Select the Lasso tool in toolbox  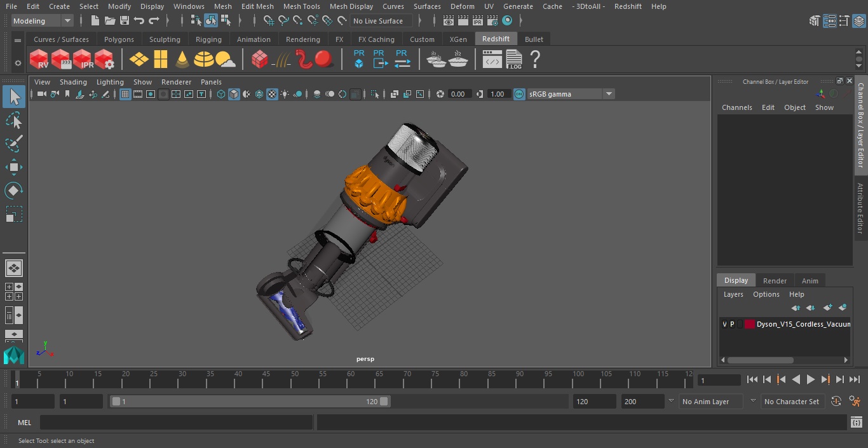[x=14, y=120]
